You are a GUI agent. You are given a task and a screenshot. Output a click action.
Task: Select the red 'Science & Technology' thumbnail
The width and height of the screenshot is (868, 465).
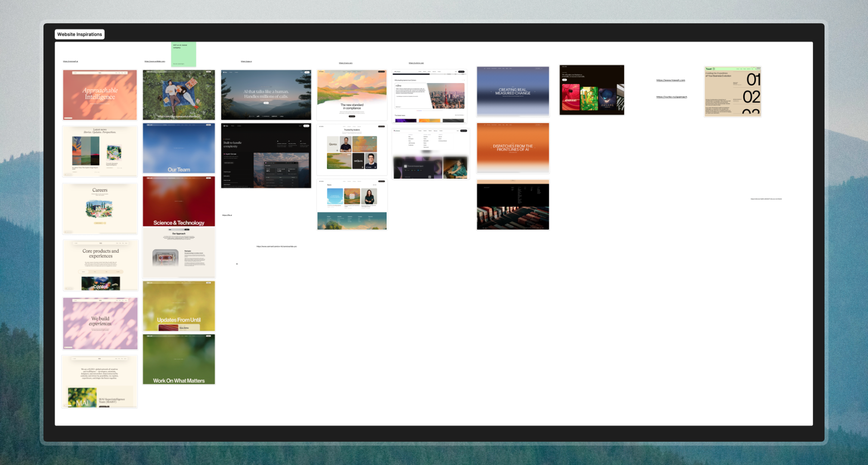[x=179, y=201]
